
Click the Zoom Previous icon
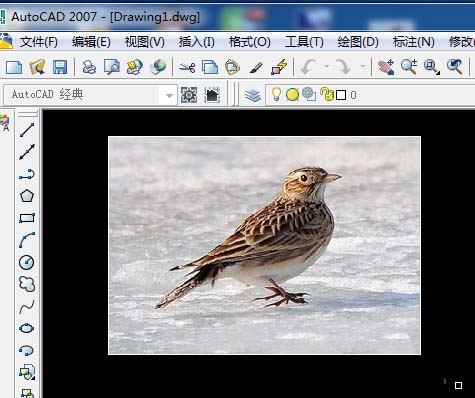tap(454, 67)
